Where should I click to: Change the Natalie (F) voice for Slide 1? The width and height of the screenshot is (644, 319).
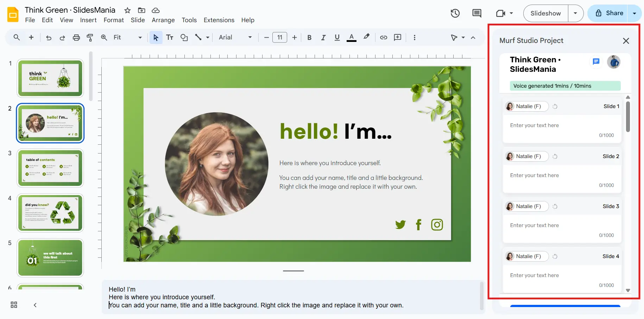[x=527, y=106]
